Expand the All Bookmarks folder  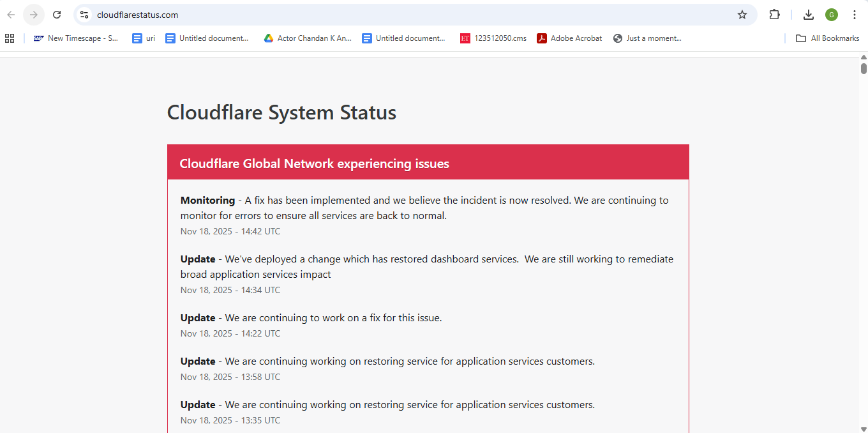827,38
